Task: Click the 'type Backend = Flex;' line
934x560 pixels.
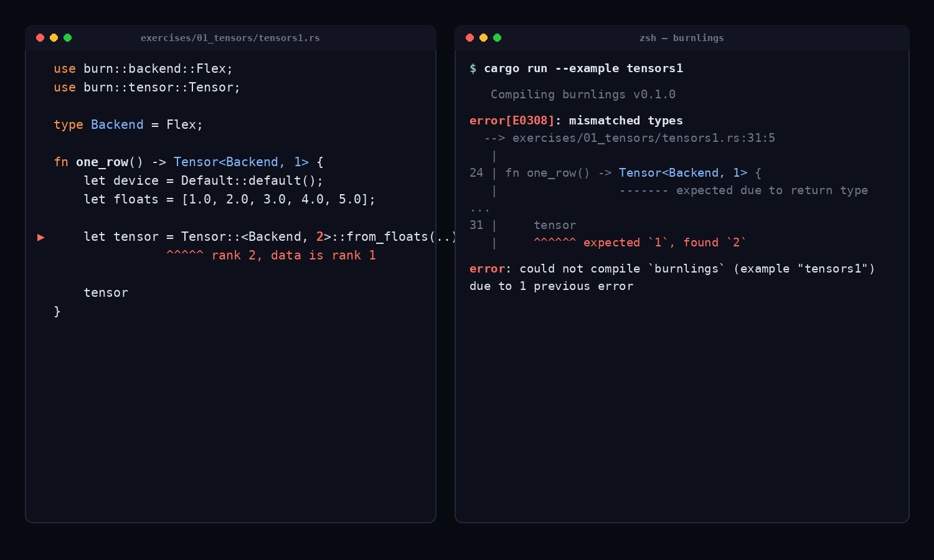Action: [128, 124]
